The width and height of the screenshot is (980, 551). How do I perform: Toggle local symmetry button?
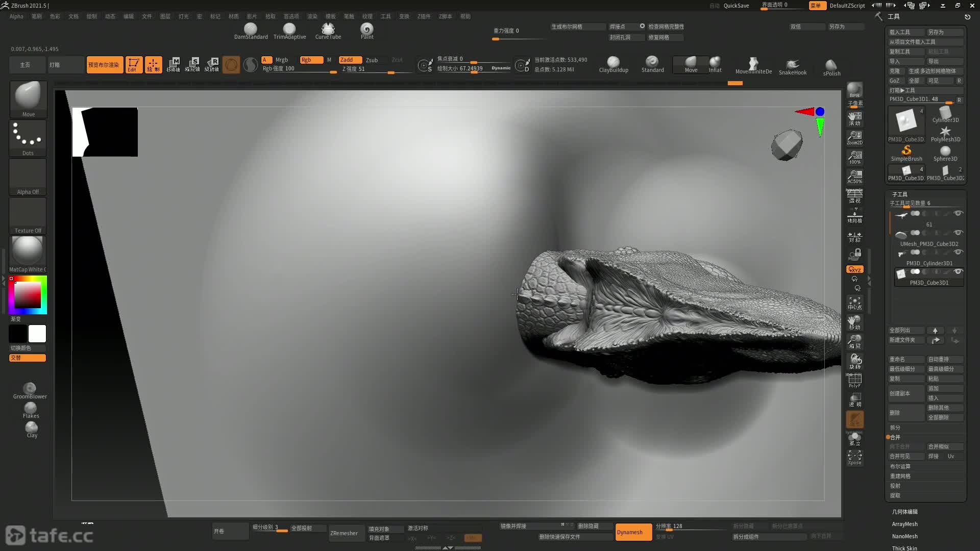coord(854,237)
